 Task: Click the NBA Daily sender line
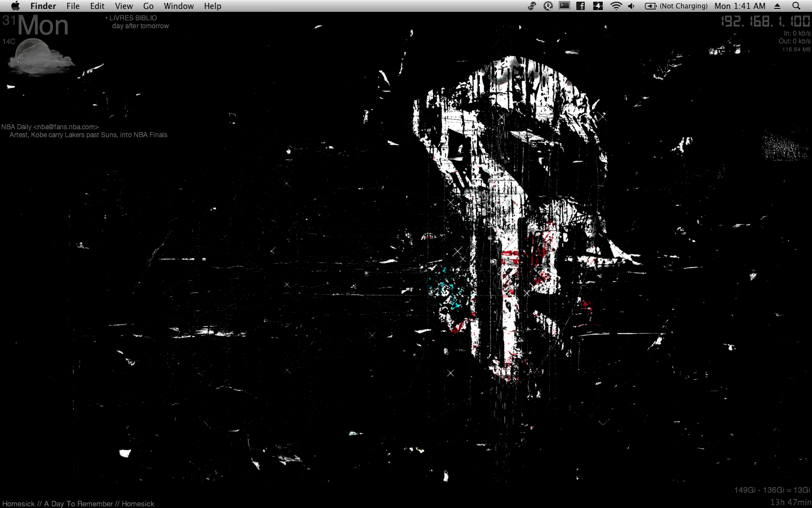(50, 127)
